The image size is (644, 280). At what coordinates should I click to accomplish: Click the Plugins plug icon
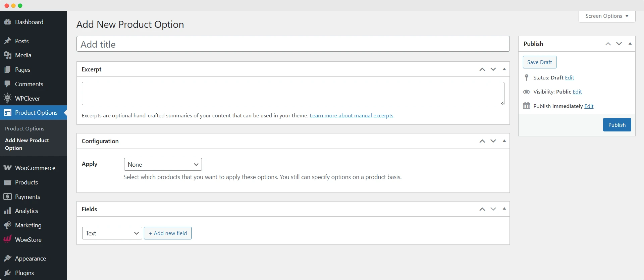point(7,273)
